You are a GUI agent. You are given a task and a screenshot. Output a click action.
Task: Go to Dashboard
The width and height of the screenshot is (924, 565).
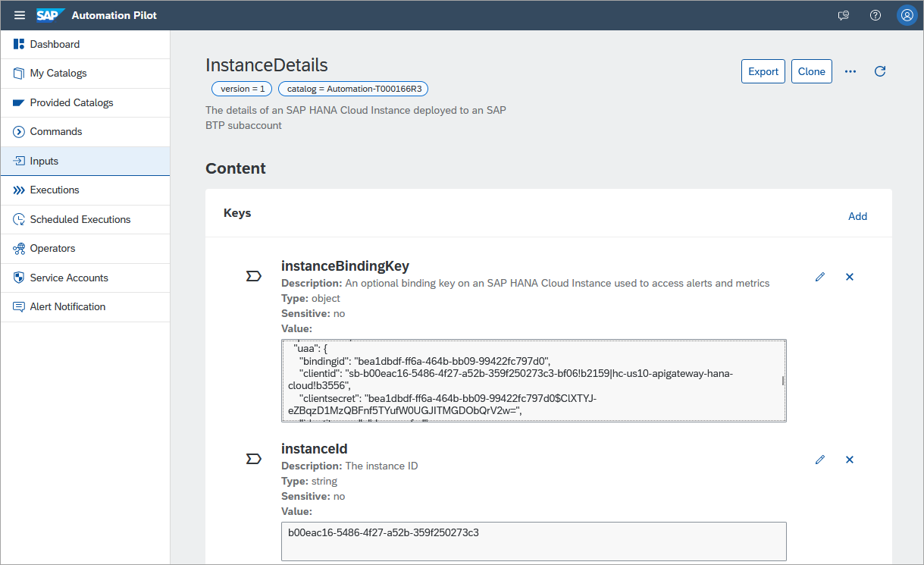tap(85, 44)
